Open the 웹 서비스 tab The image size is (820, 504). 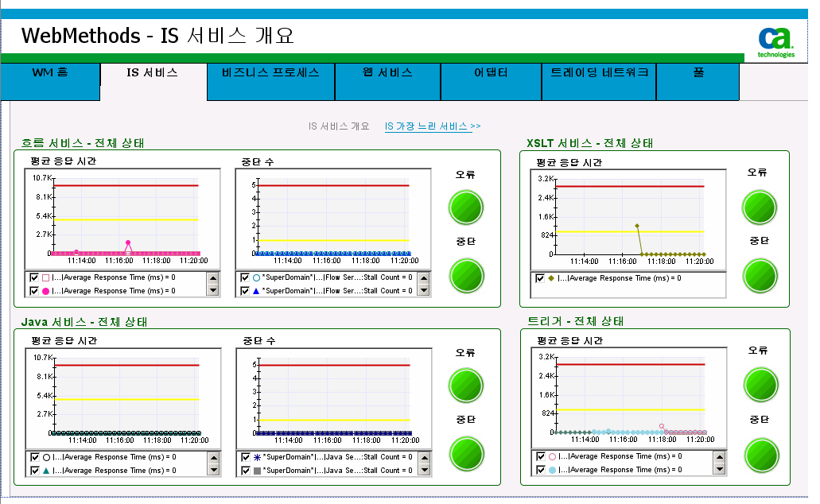click(x=387, y=82)
